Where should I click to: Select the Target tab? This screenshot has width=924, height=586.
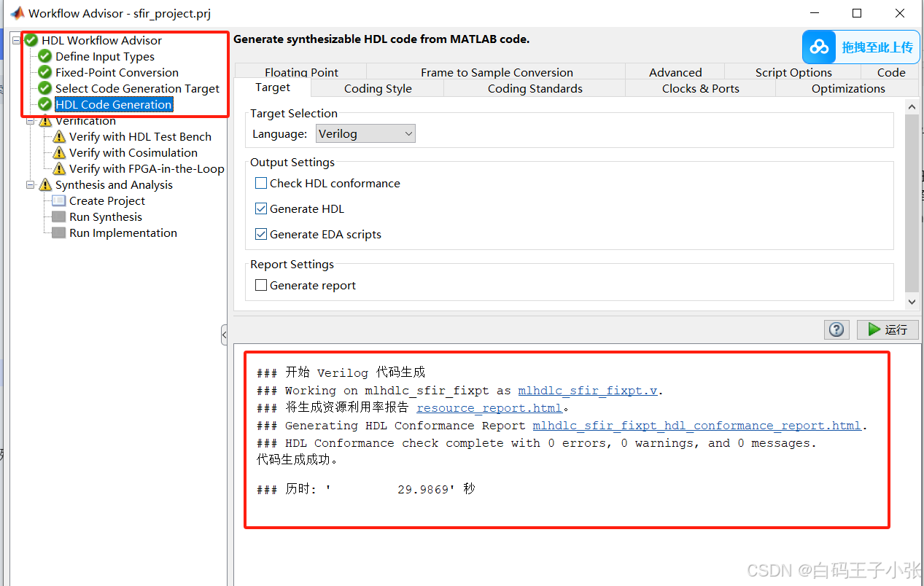273,87
